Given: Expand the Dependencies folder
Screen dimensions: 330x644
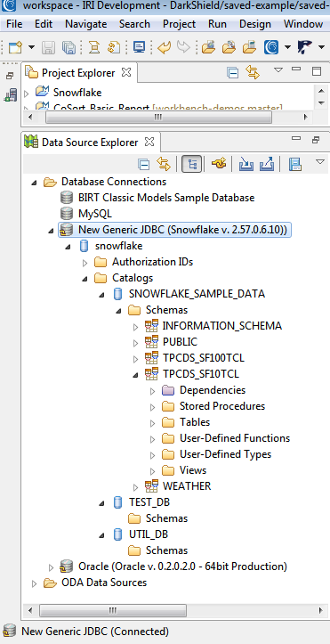Looking at the screenshot, I should (x=152, y=391).
